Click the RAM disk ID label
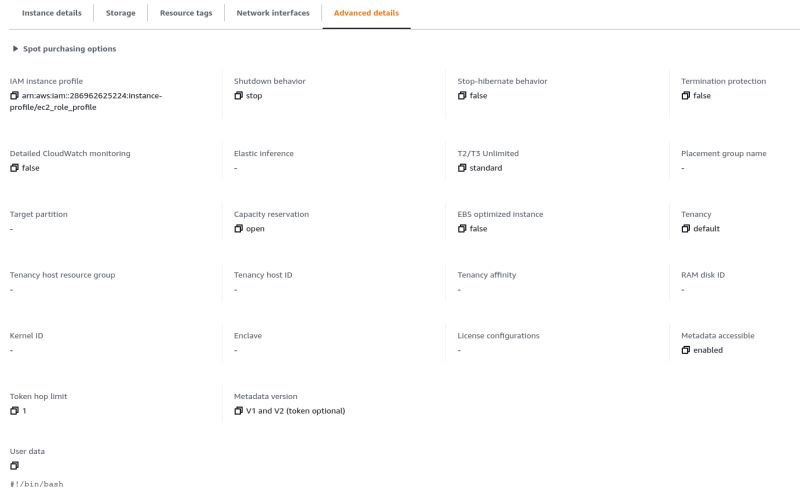The image size is (800, 502). (x=703, y=275)
